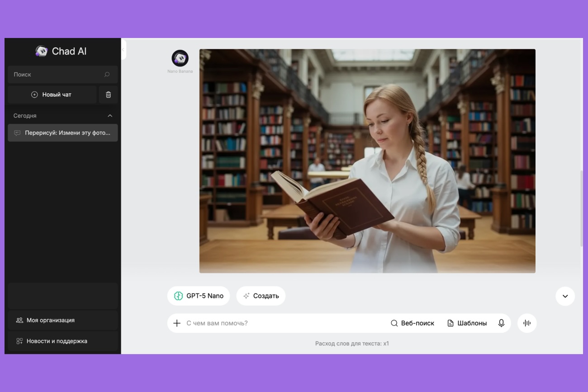Screen dimensions: 588x392
Task: Open voice mode with the waveform icon
Action: click(527, 323)
